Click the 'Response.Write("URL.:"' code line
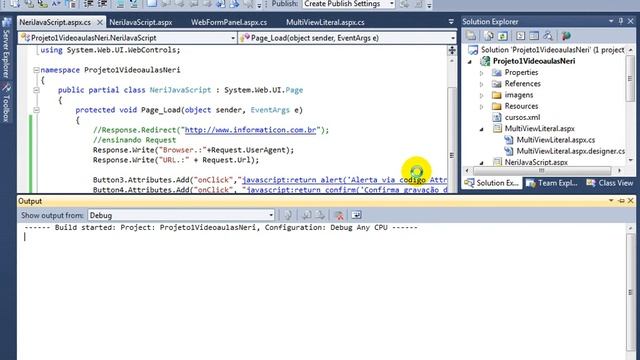Viewport: 640px width, 360px height. (x=176, y=160)
